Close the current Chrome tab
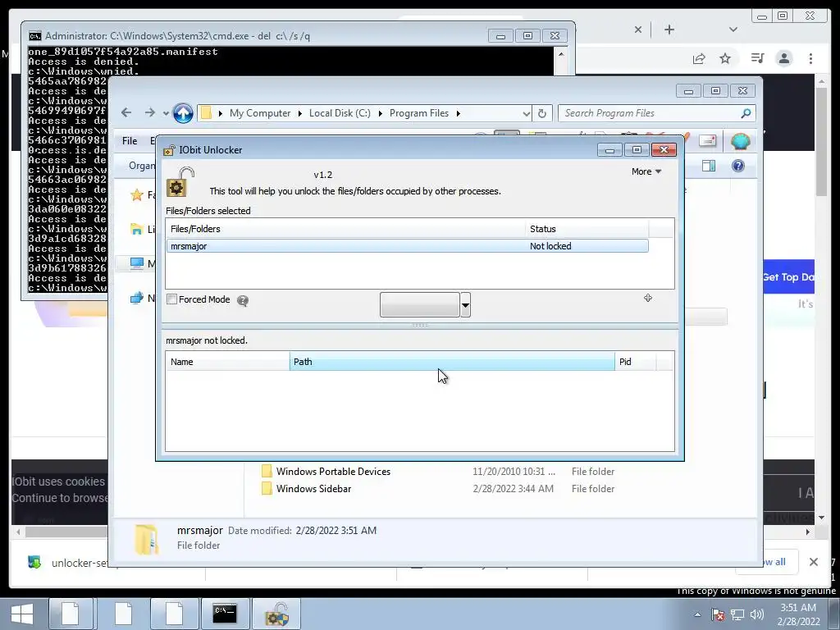This screenshot has width=840, height=630. tap(638, 30)
